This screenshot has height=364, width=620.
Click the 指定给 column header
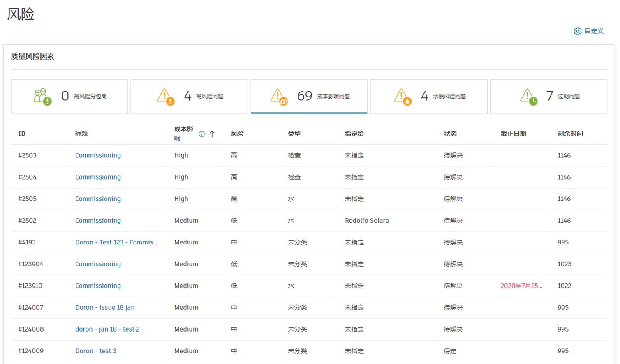(354, 134)
